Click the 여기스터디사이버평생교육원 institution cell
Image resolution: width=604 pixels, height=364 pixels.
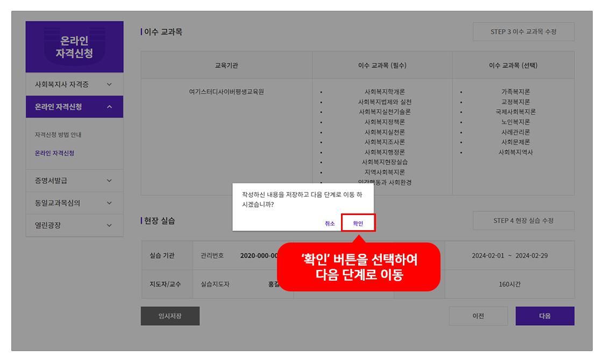[x=226, y=92]
